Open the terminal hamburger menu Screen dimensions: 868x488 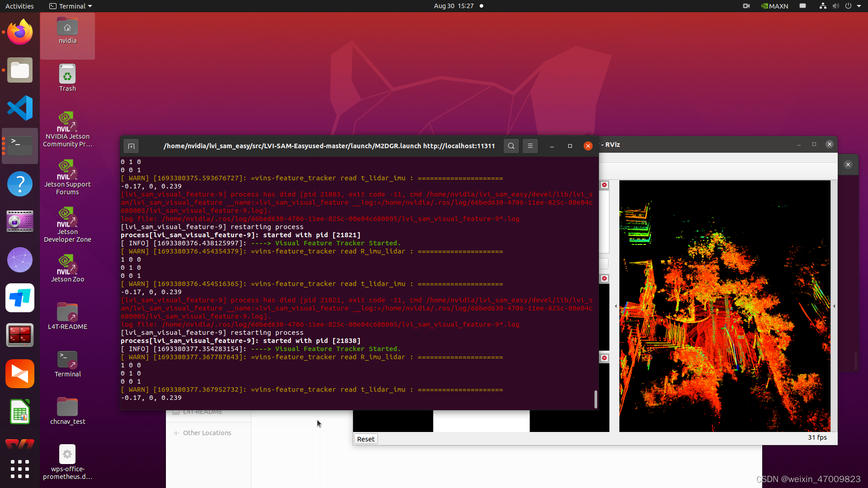click(530, 146)
